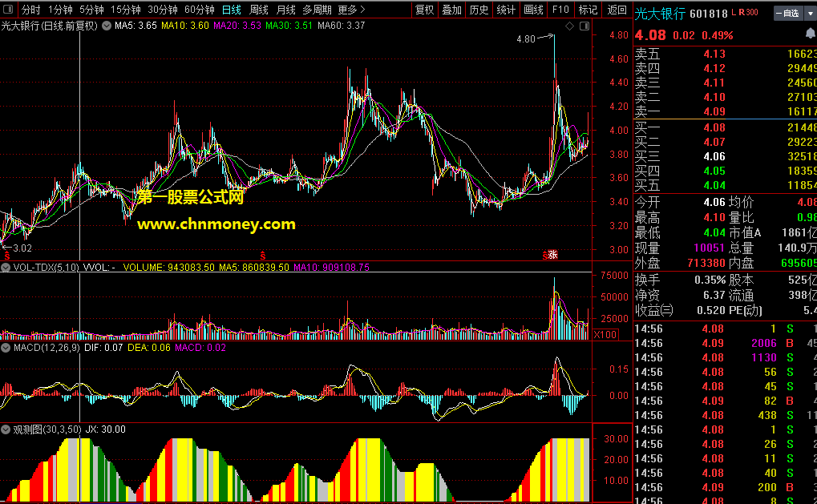Expand the 观测图 indicator dropdown
Image resolution: width=817 pixels, height=504 pixels.
pos(6,429)
